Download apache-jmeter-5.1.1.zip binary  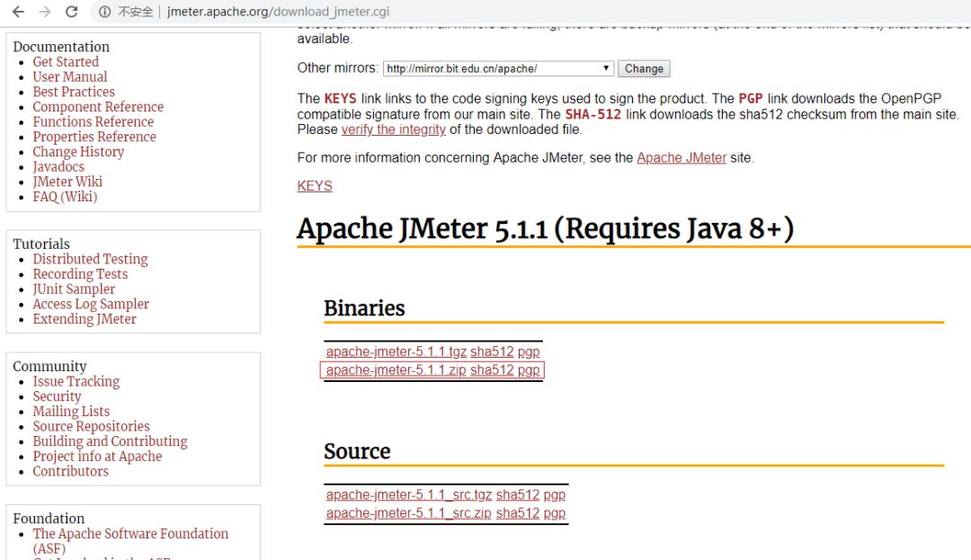pos(396,370)
